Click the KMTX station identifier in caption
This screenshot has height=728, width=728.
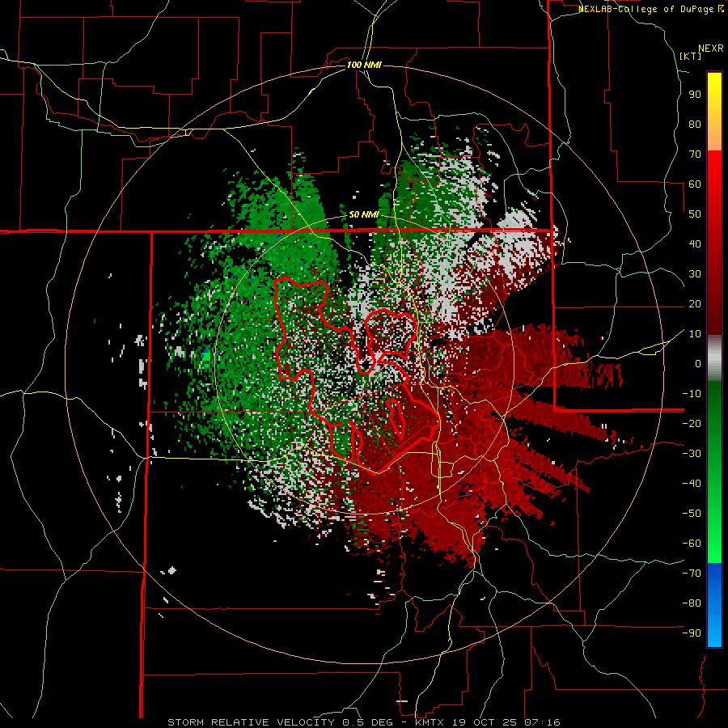[430, 722]
